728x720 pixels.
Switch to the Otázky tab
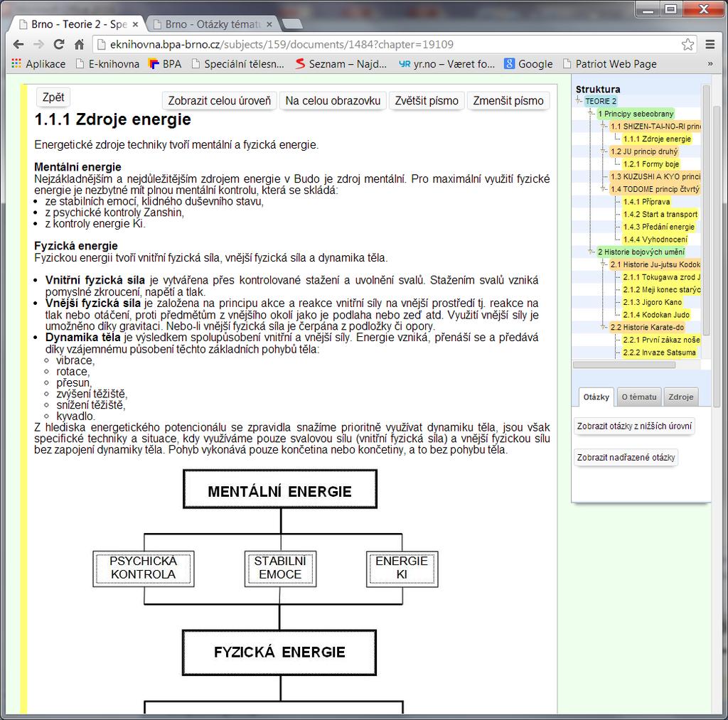click(596, 397)
